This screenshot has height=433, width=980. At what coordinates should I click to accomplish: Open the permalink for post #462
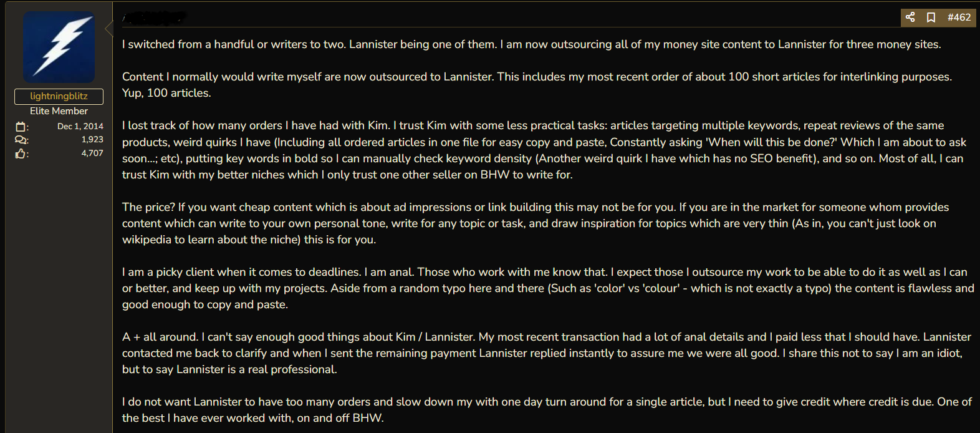[x=959, y=17]
